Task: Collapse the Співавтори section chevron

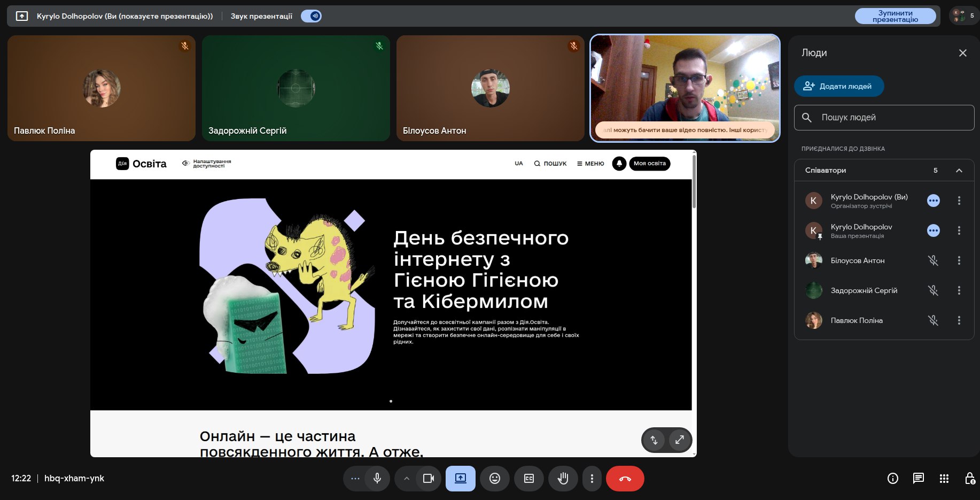Action: 959,171
